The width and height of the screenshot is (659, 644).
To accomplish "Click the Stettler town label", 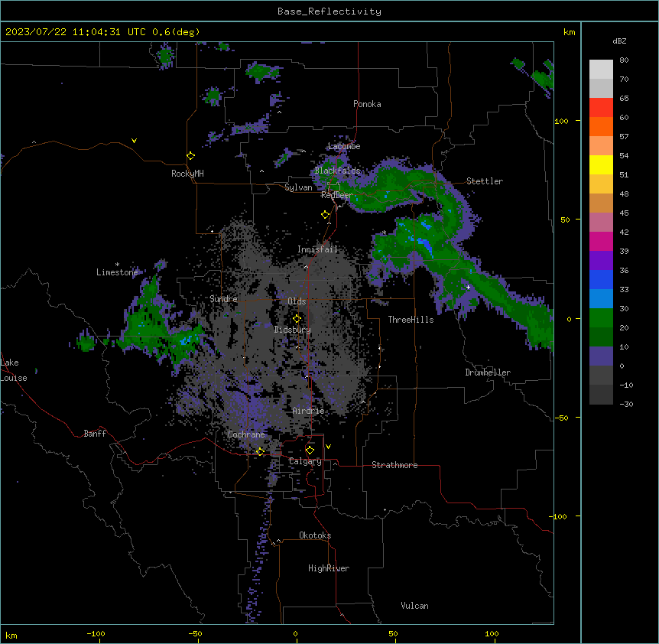I will tap(485, 181).
